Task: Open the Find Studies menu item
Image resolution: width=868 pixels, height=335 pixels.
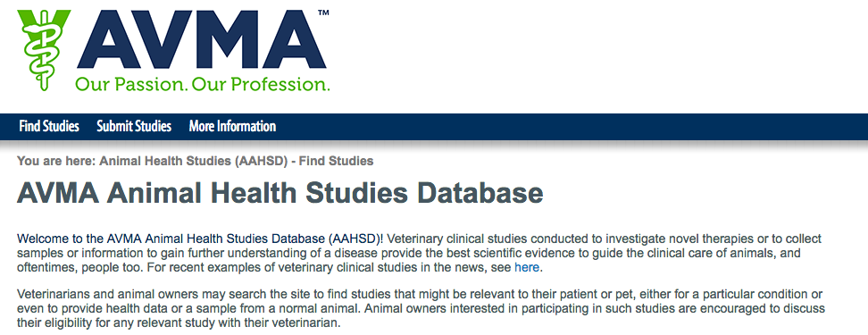Action: (x=49, y=126)
